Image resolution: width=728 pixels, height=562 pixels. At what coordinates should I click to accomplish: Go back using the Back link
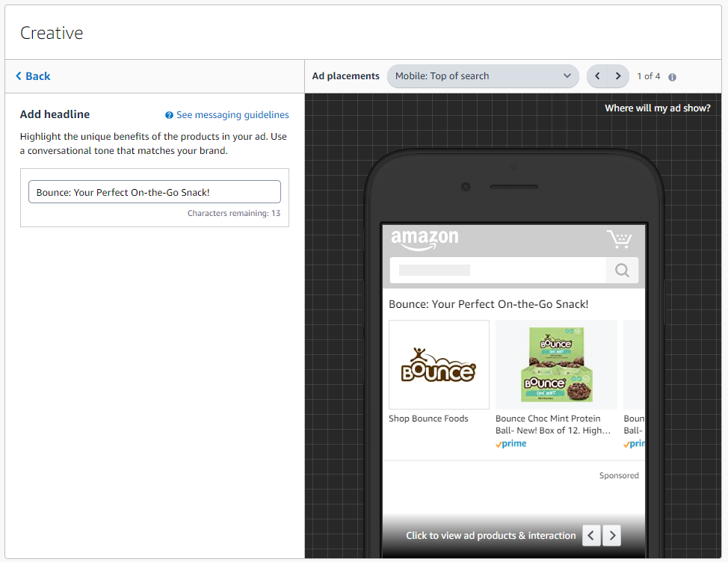click(33, 76)
